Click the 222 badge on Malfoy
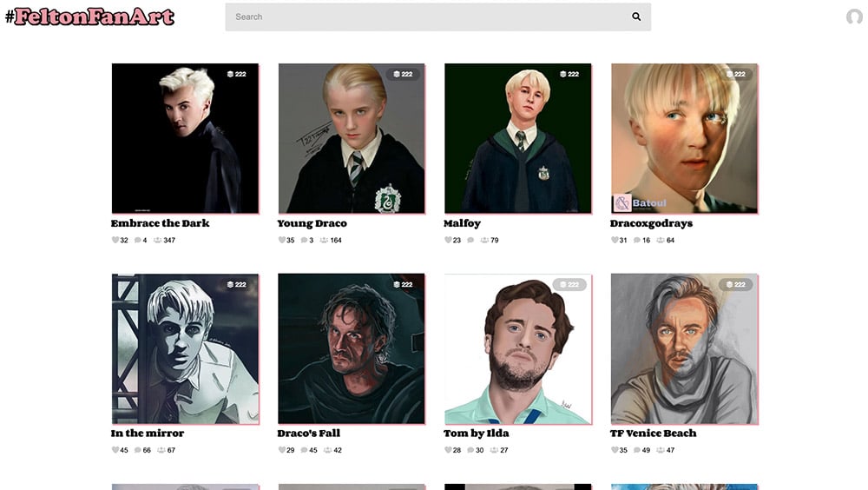 pos(569,74)
